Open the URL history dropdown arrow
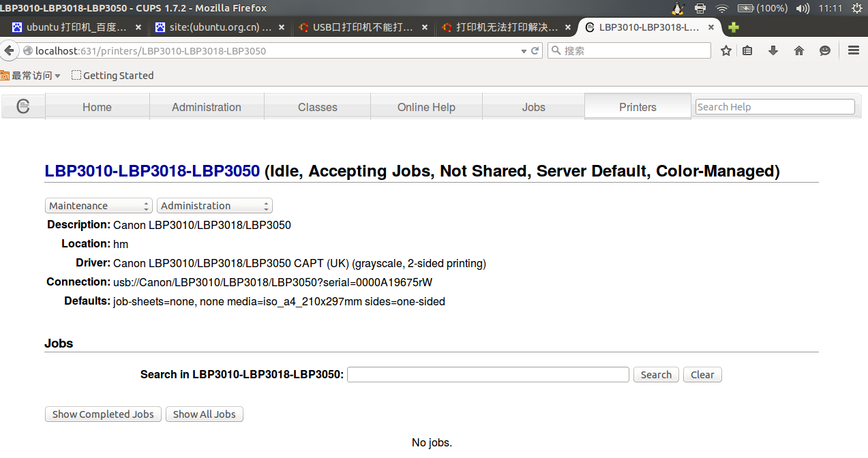Screen dimensions: 868x458 524,50
